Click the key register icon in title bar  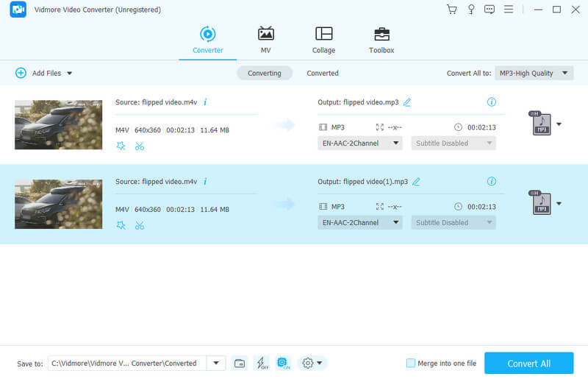pyautogui.click(x=470, y=10)
